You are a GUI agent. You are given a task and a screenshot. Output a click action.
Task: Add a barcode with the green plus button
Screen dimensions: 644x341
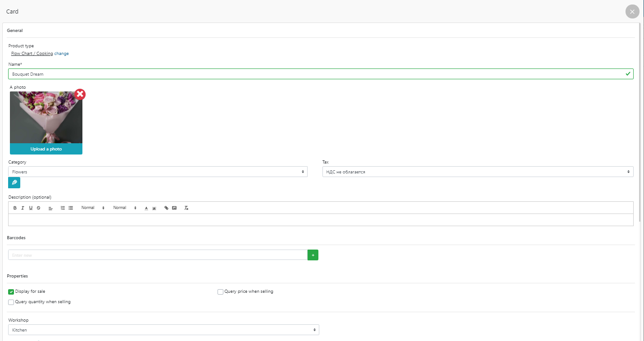pyautogui.click(x=313, y=255)
